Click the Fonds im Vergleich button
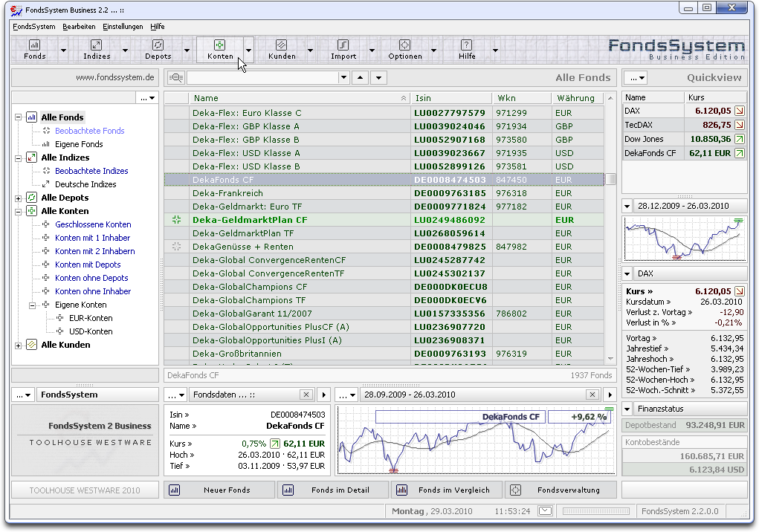Image resolution: width=759 pixels, height=532 pixels. [448, 490]
